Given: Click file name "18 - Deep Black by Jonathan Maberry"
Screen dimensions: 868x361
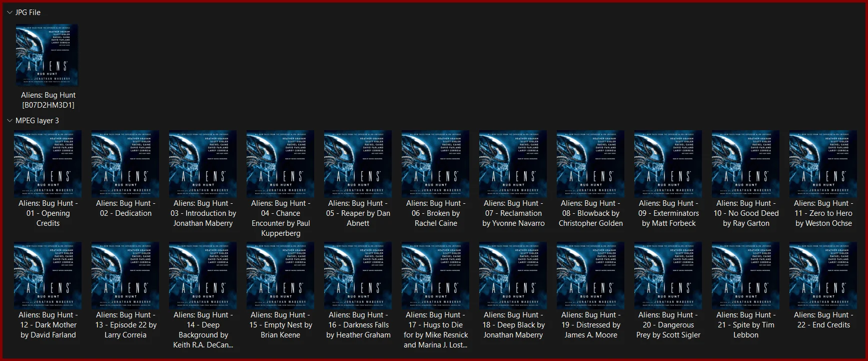Looking at the screenshot, I should pos(513,325).
